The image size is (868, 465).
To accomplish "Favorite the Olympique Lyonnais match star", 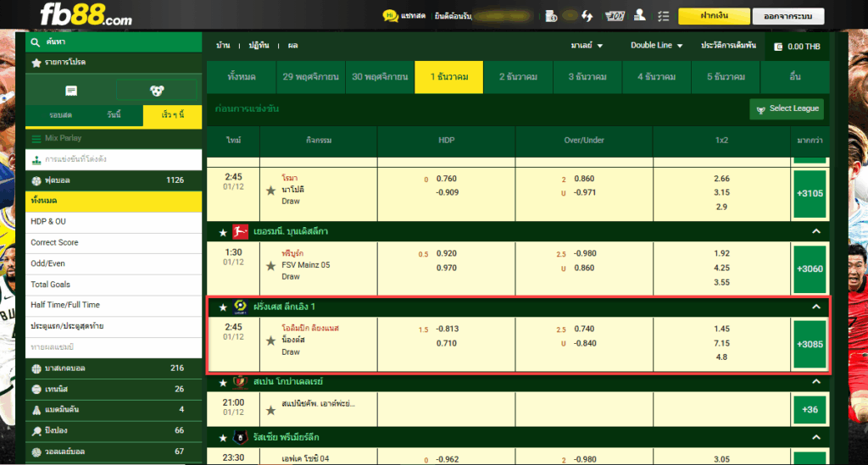I will tap(270, 340).
